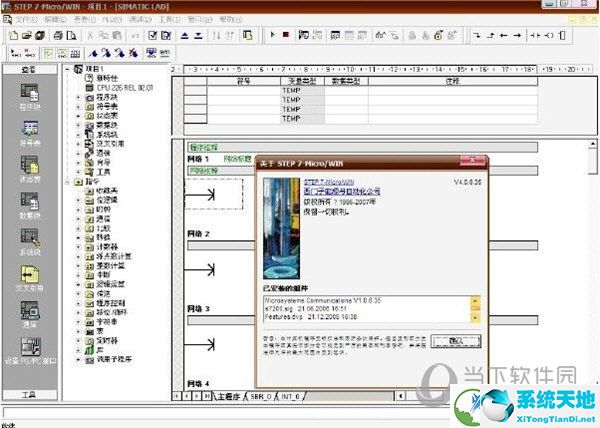Viewport: 600px width, 428px height.
Task: Expand the 调用子程序 instruction folder
Action: (78, 360)
